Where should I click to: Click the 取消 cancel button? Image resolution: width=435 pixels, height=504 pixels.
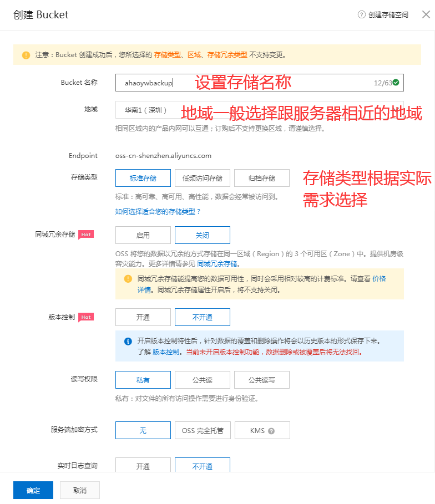[x=80, y=490]
